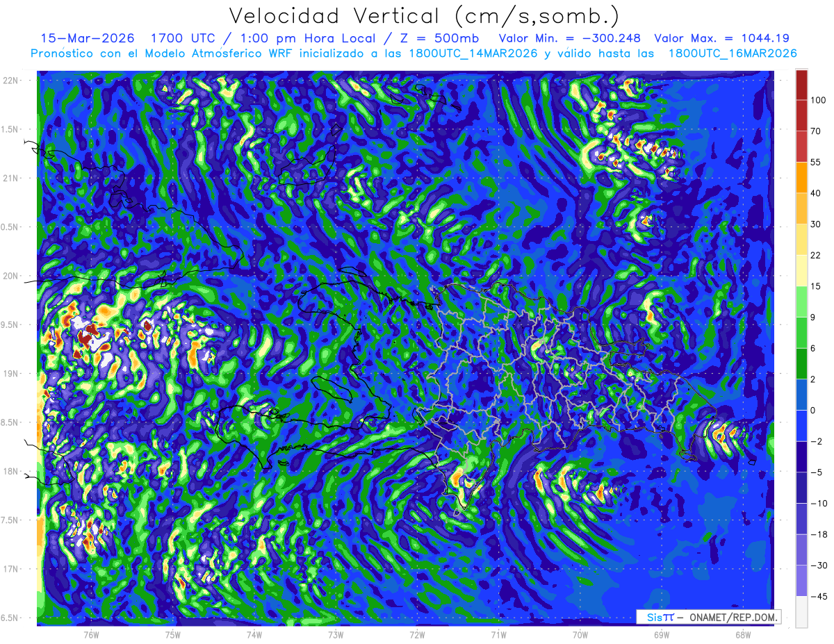Image resolution: width=834 pixels, height=644 pixels.
Task: Pick the light green swatch between 15 and 9
Action: [801, 302]
